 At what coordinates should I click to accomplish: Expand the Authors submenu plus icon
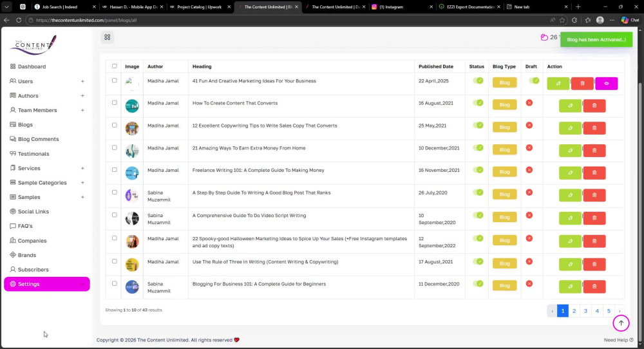[x=82, y=96]
